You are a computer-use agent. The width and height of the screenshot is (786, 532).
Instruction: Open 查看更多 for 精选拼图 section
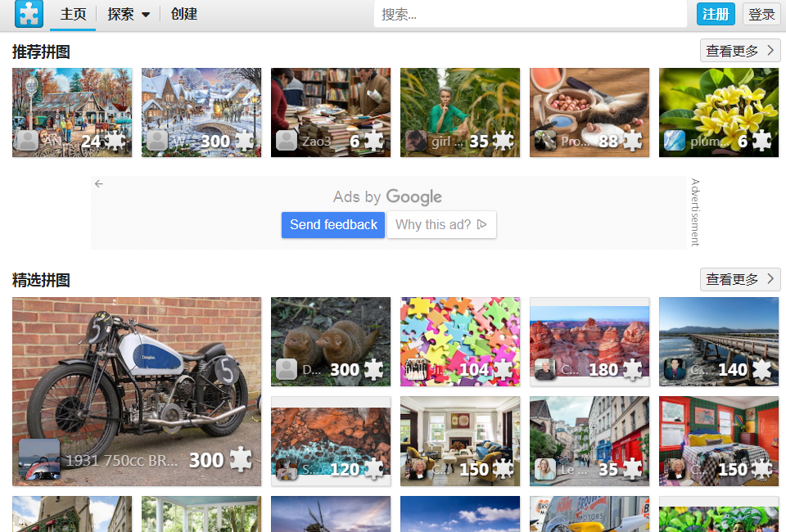739,279
